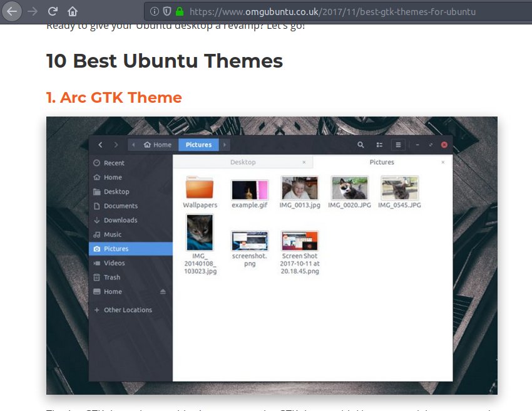The width and height of the screenshot is (532, 411).
Task: Select the IMG_0545.JPG thumbnail
Action: point(400,188)
